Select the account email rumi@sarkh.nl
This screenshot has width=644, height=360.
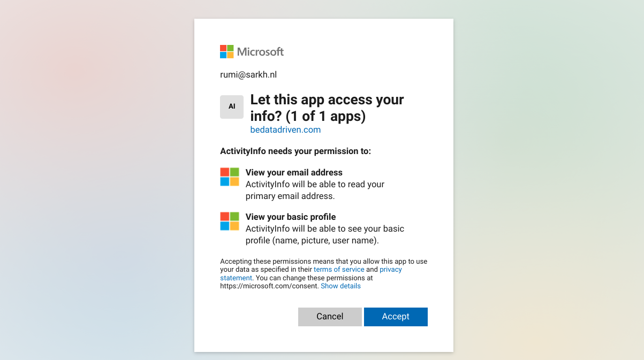click(x=248, y=75)
